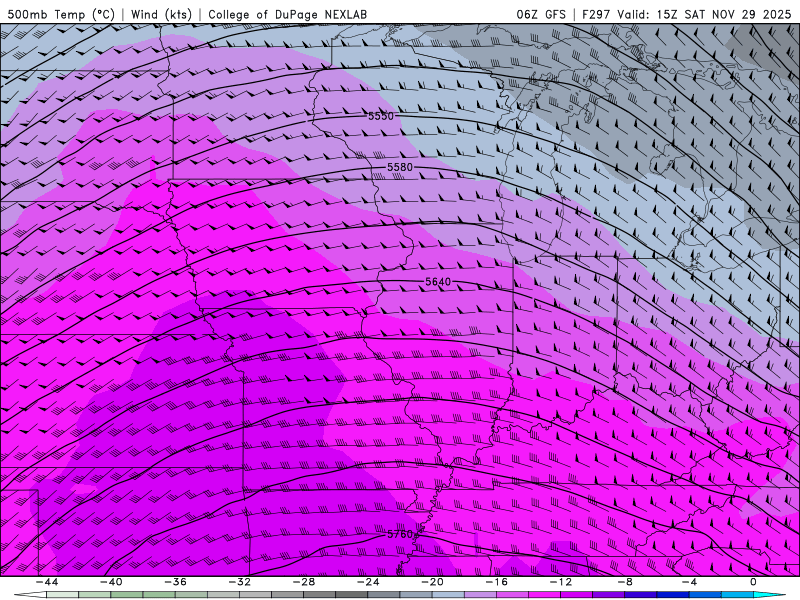Image resolution: width=800 pixels, height=600 pixels.
Task: Click the 'F297' forecast hour text
Action: (596, 15)
